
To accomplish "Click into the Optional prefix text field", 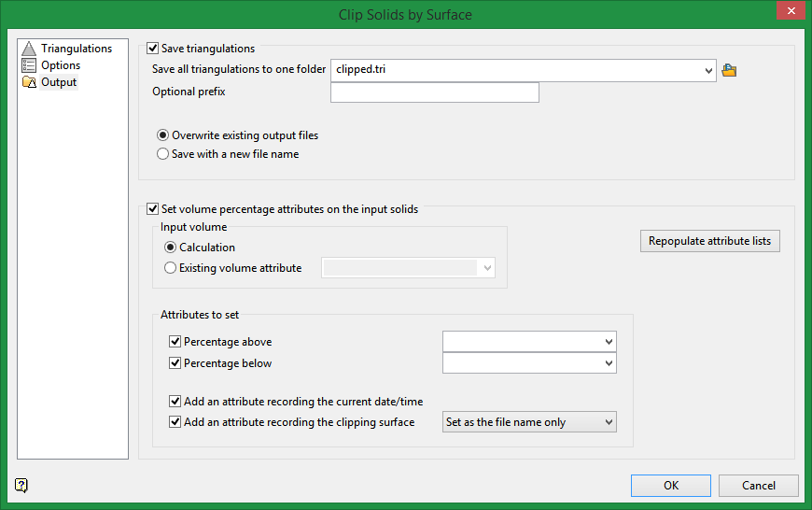I will click(435, 92).
